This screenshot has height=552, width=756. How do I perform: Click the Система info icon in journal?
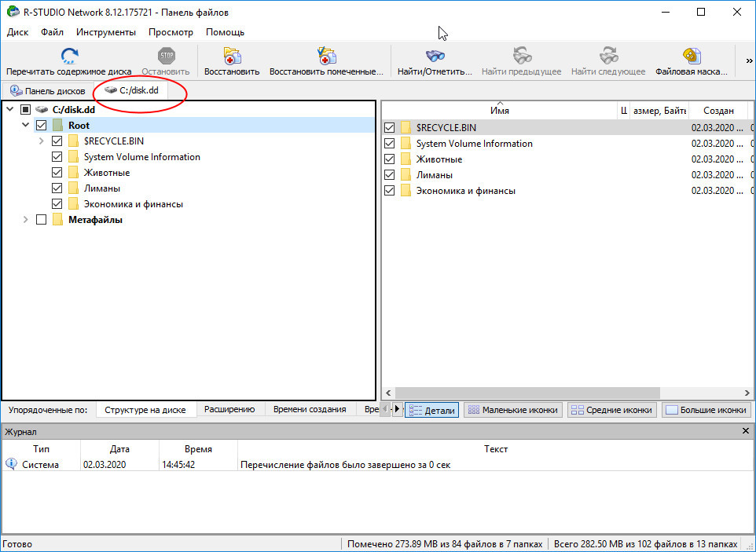pos(11,464)
